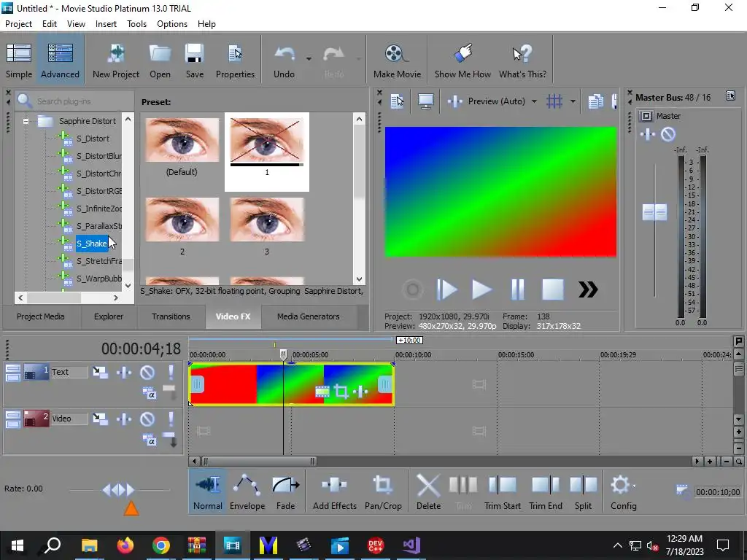
Task: Open the View menu
Action: click(76, 24)
